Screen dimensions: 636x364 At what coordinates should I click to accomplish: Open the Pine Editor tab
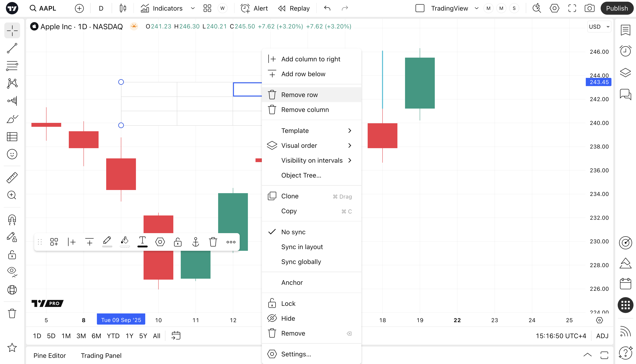49,355
